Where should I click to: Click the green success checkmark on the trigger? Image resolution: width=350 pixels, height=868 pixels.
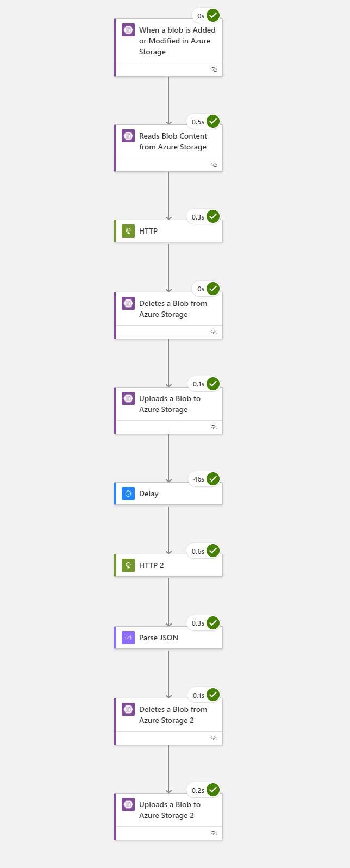[212, 15]
